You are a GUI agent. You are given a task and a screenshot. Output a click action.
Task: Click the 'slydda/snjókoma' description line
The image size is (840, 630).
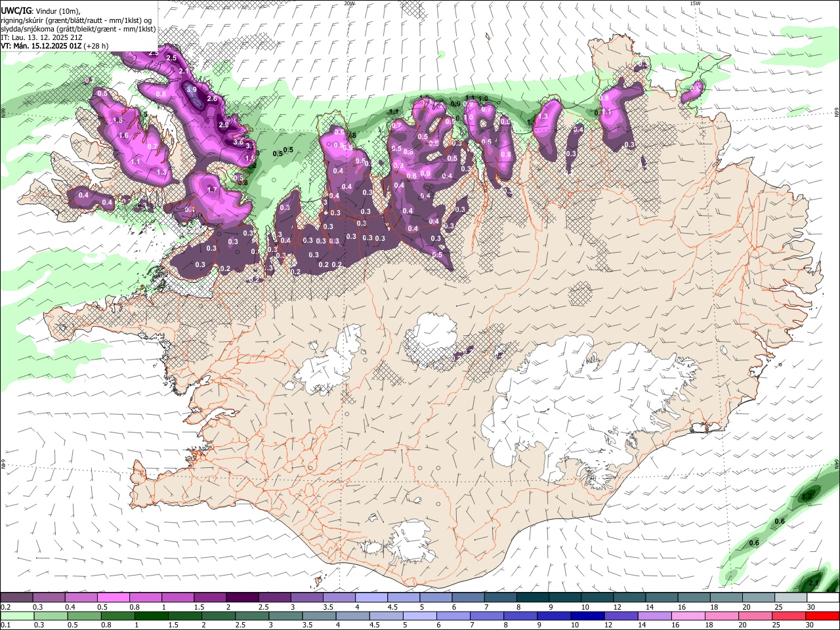[78, 29]
